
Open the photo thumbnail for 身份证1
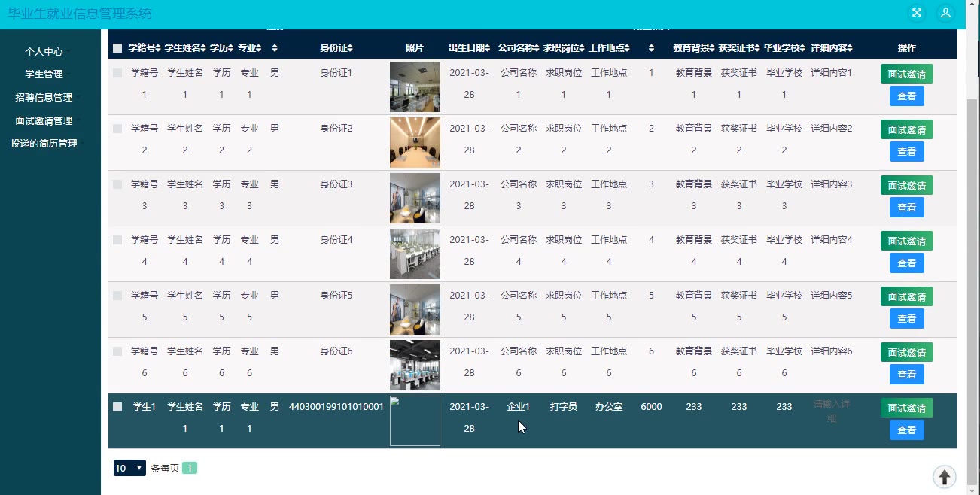point(415,87)
